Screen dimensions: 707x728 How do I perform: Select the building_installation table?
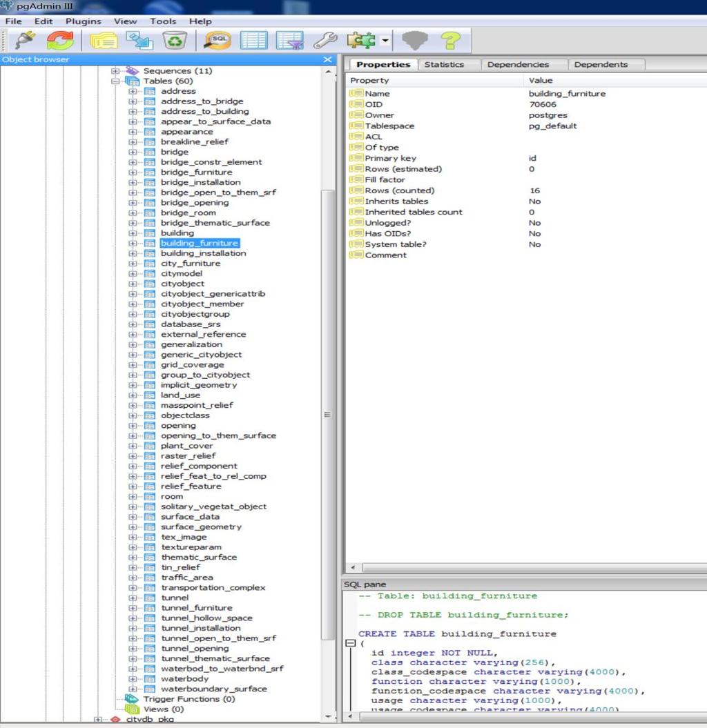204,253
